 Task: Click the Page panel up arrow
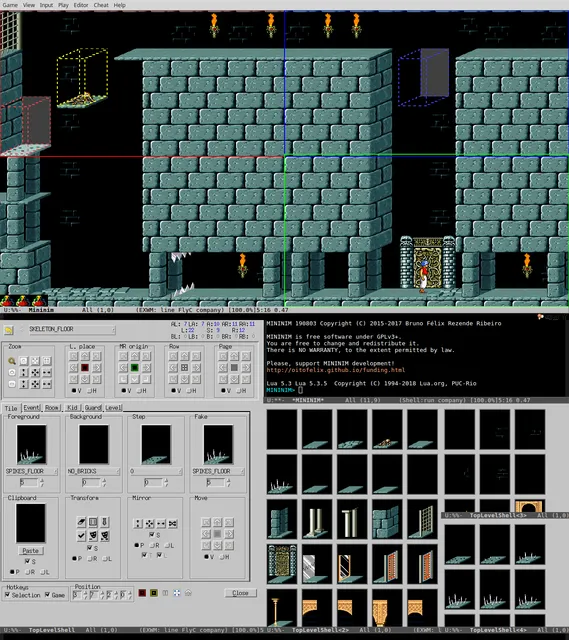coord(234,356)
